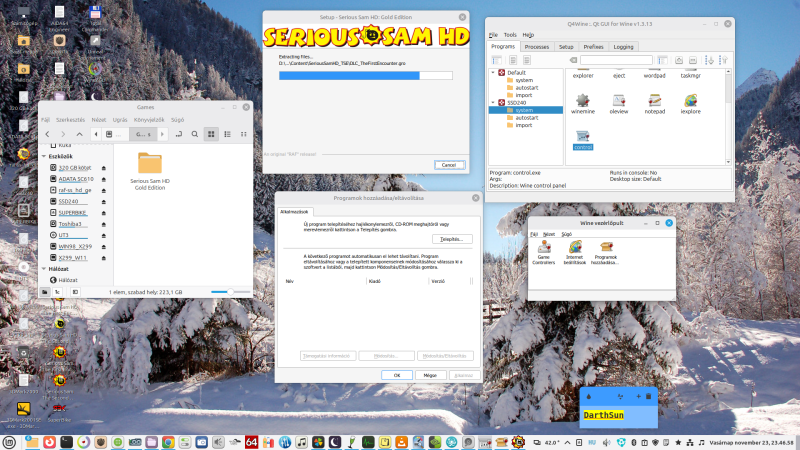Collapse the Hálózat sidebar section
This screenshot has height=450, width=800.
44,269
